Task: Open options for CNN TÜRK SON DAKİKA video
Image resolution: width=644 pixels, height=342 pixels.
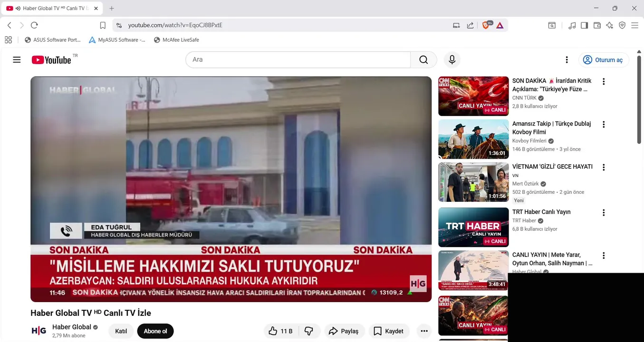Action: coord(604,81)
